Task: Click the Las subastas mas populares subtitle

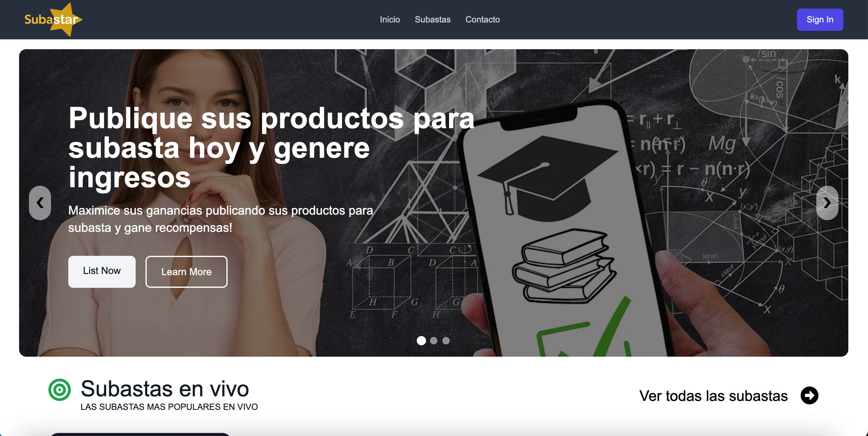Action: click(x=169, y=407)
